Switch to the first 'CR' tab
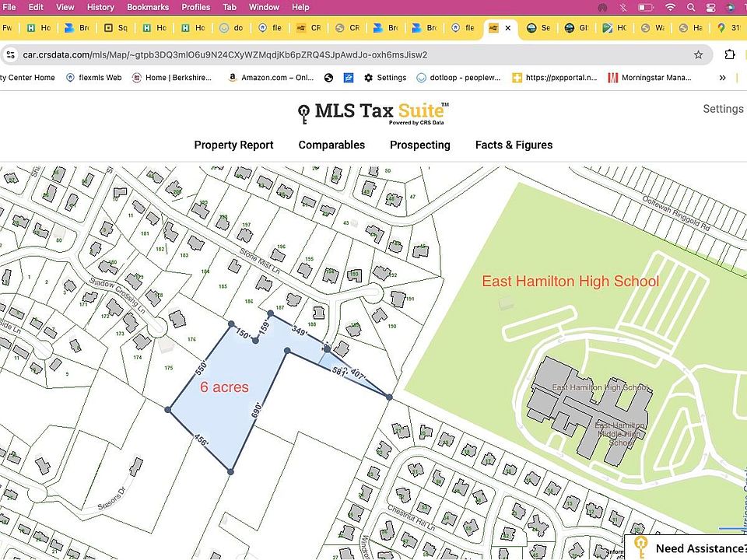Image resolution: width=747 pixels, height=560 pixels. pos(308,28)
